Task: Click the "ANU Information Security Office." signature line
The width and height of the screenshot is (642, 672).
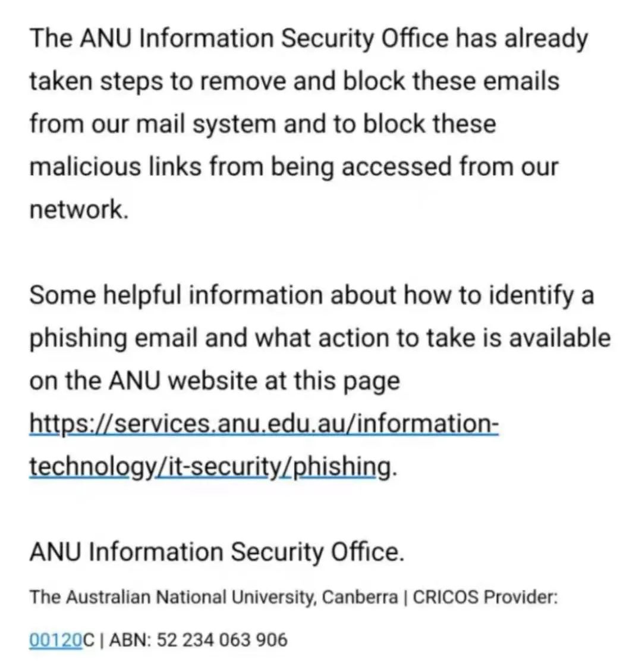Action: (x=217, y=551)
